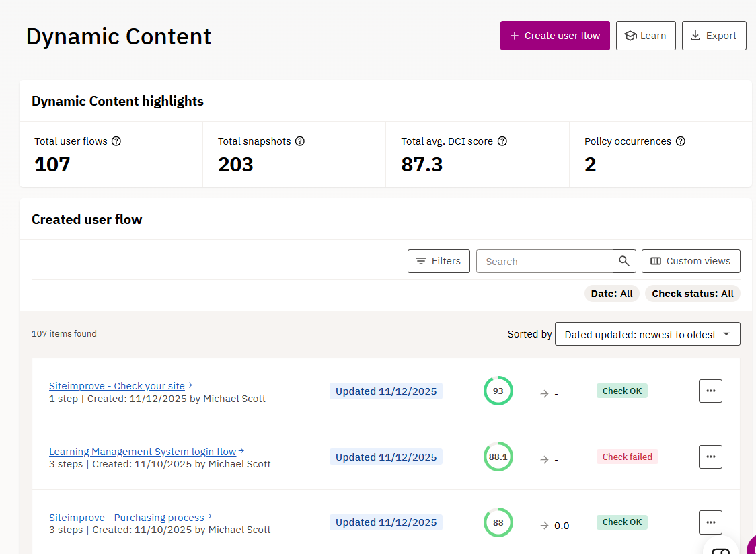Click the Create user flow button
The image size is (756, 554).
click(555, 36)
